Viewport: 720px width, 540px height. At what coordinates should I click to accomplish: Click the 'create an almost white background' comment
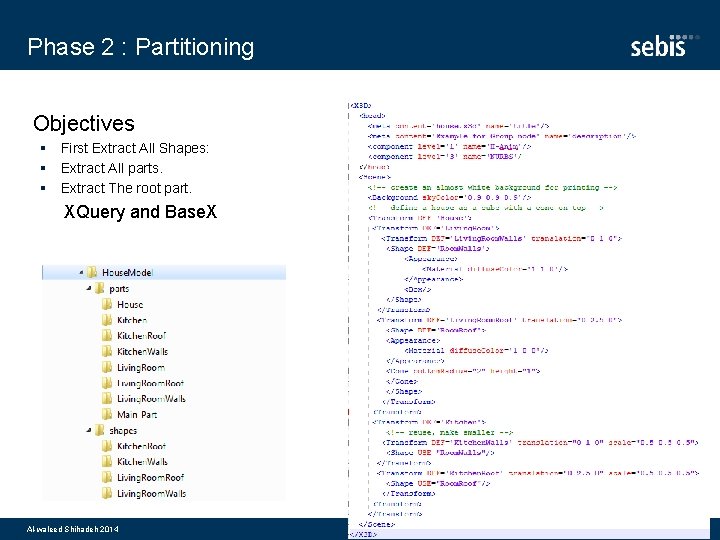coord(492,187)
